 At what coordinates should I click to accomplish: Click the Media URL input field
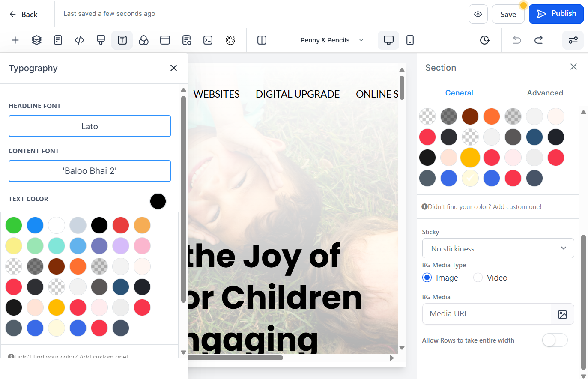point(487,314)
